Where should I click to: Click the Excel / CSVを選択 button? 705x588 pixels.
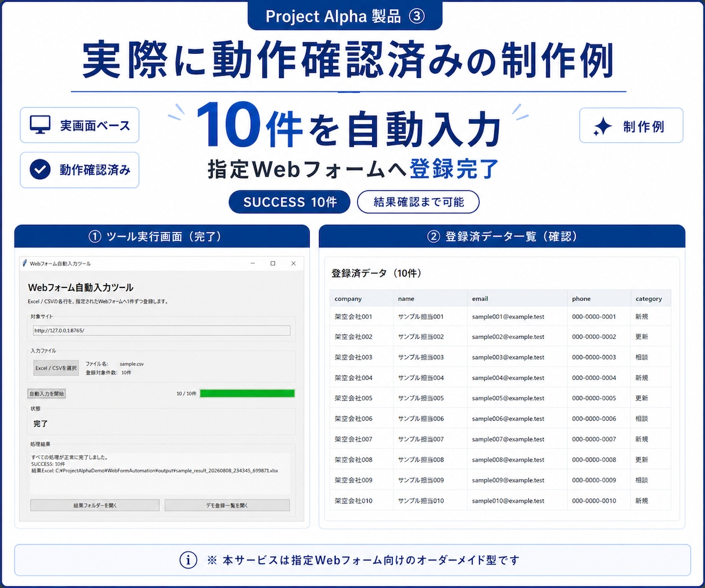(x=56, y=368)
